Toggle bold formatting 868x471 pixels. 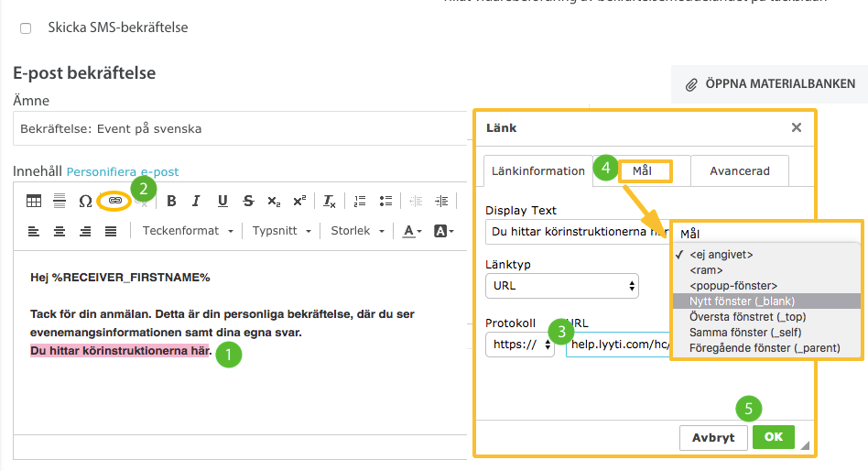(170, 201)
